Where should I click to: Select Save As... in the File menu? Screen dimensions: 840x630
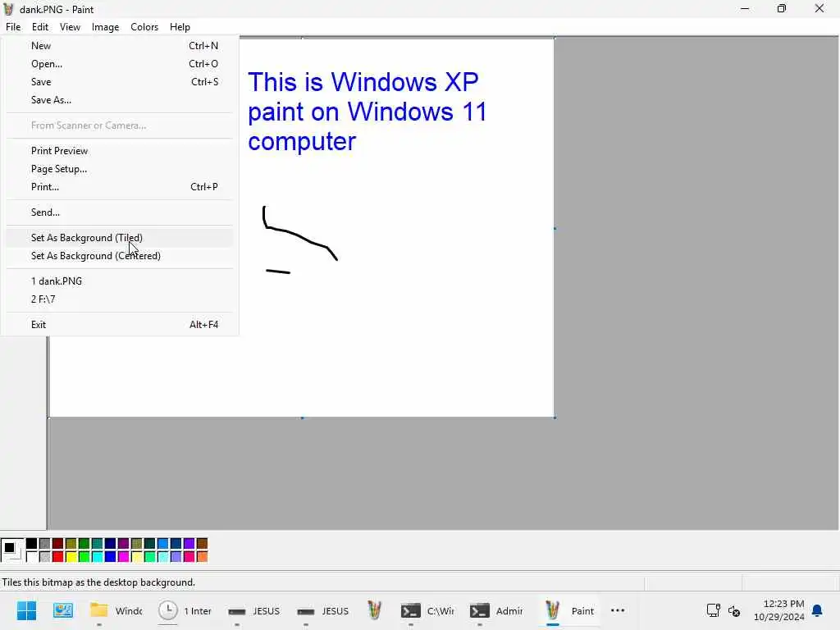[120, 100]
